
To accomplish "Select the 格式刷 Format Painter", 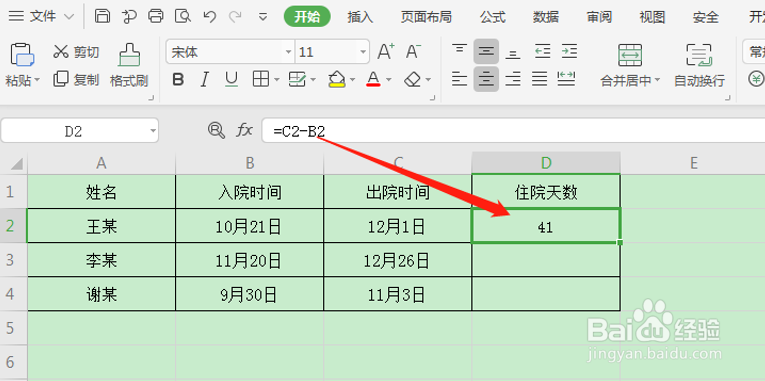I will pyautogui.click(x=129, y=65).
